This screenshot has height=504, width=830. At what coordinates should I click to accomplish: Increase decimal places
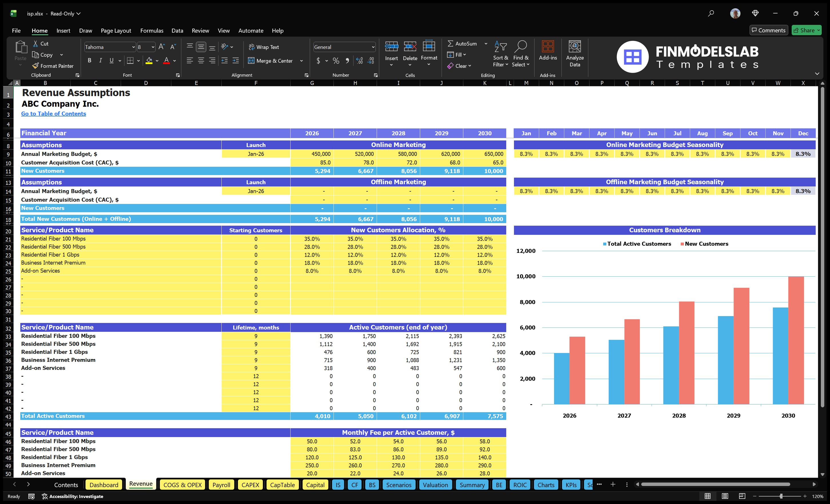point(359,61)
